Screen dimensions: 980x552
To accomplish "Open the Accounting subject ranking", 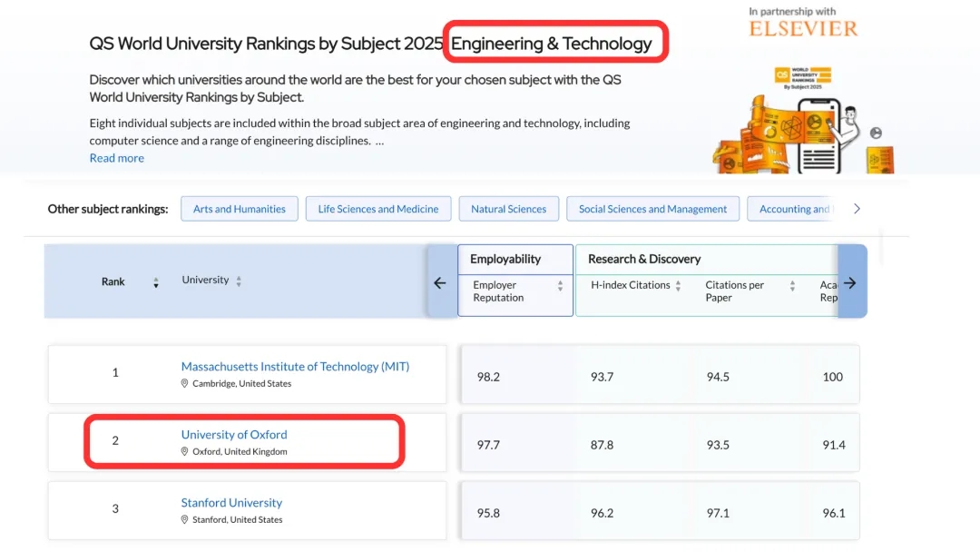I will (794, 209).
